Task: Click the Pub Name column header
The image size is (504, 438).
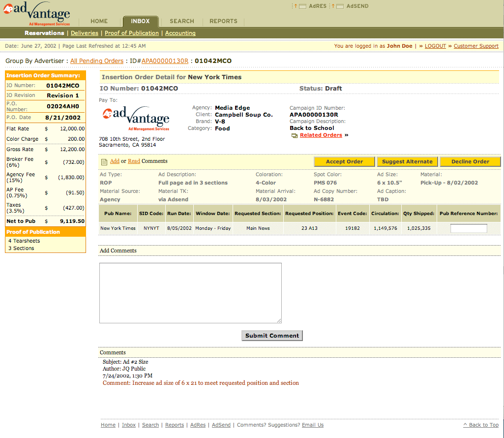Action: pos(118,214)
